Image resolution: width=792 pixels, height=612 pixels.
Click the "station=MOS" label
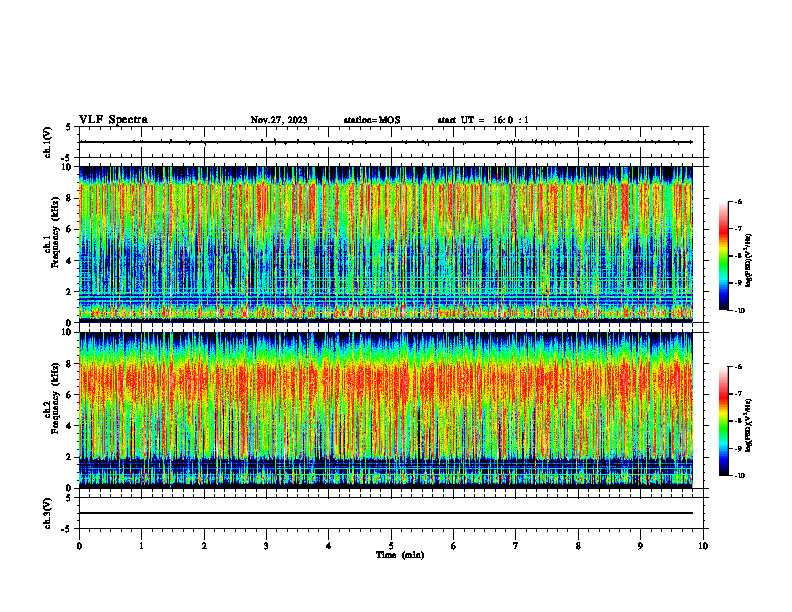tap(372, 120)
